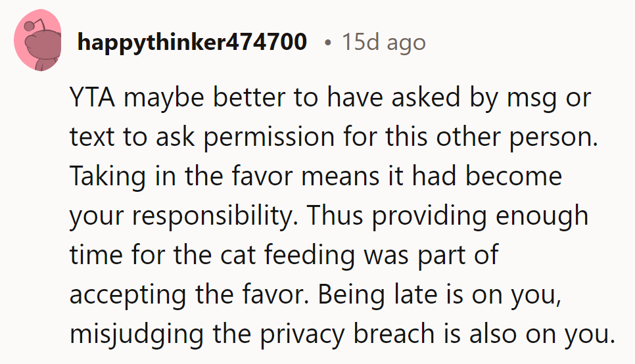Click the words "msg or" ending first line
635x364 pixels.
[549, 98]
